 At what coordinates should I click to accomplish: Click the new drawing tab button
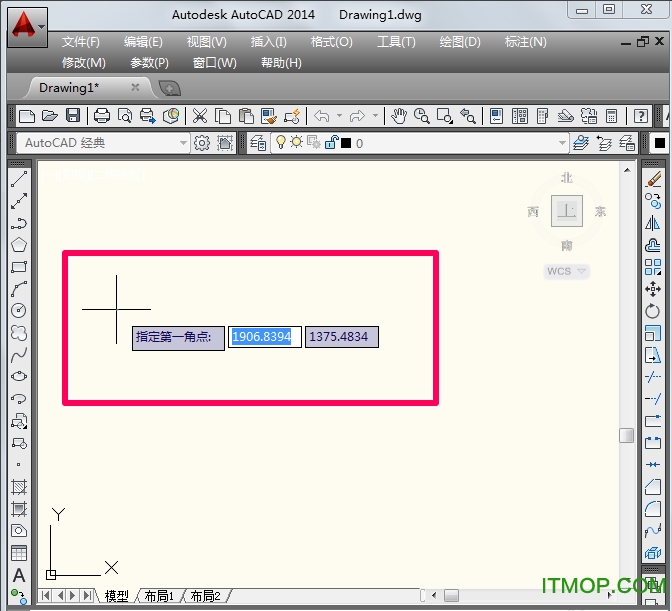click(x=170, y=88)
